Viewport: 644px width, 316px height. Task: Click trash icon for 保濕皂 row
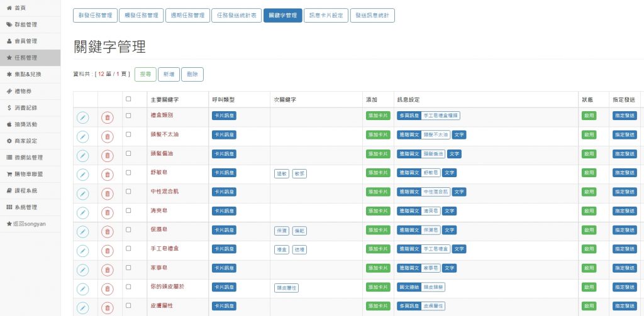point(108,231)
